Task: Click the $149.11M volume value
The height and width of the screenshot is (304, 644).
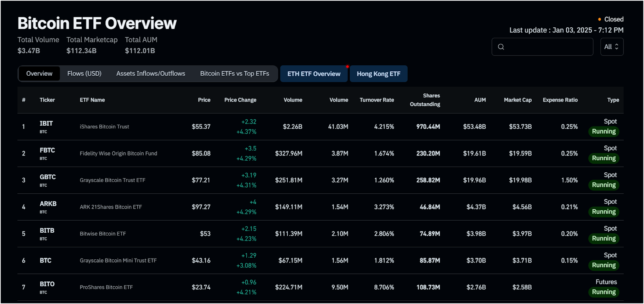Action: (289, 207)
